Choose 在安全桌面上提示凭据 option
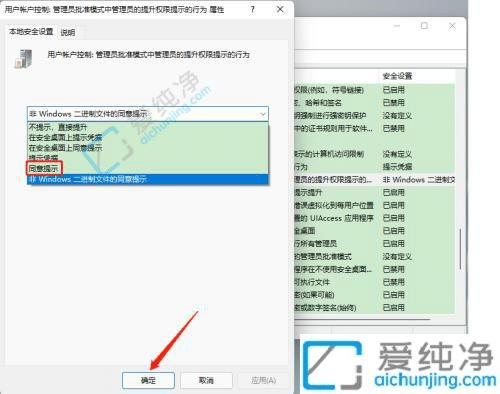The image size is (500, 394). tap(148, 137)
